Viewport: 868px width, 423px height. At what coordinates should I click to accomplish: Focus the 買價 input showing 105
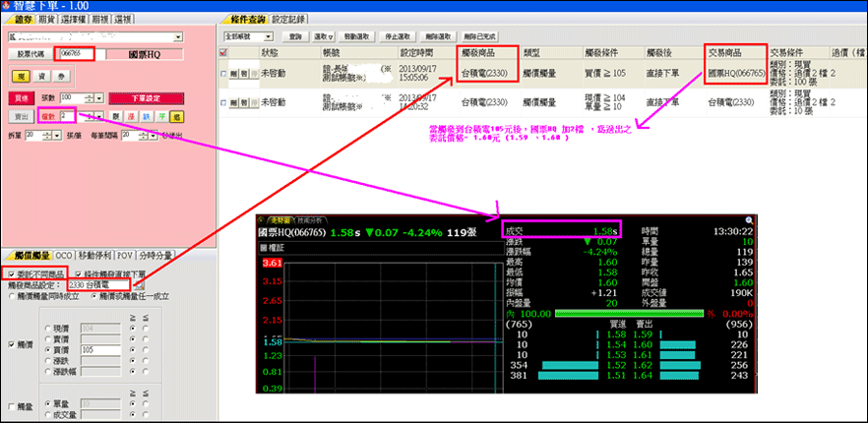pyautogui.click(x=100, y=350)
